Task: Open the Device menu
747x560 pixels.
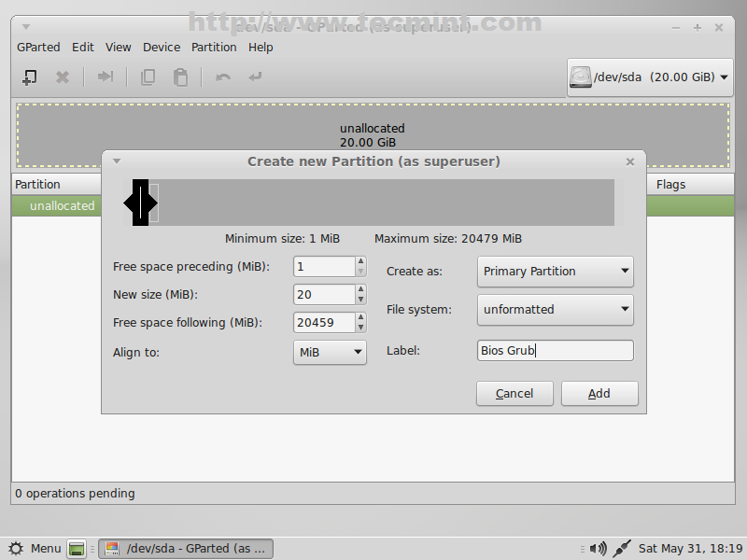Action: 162,48
